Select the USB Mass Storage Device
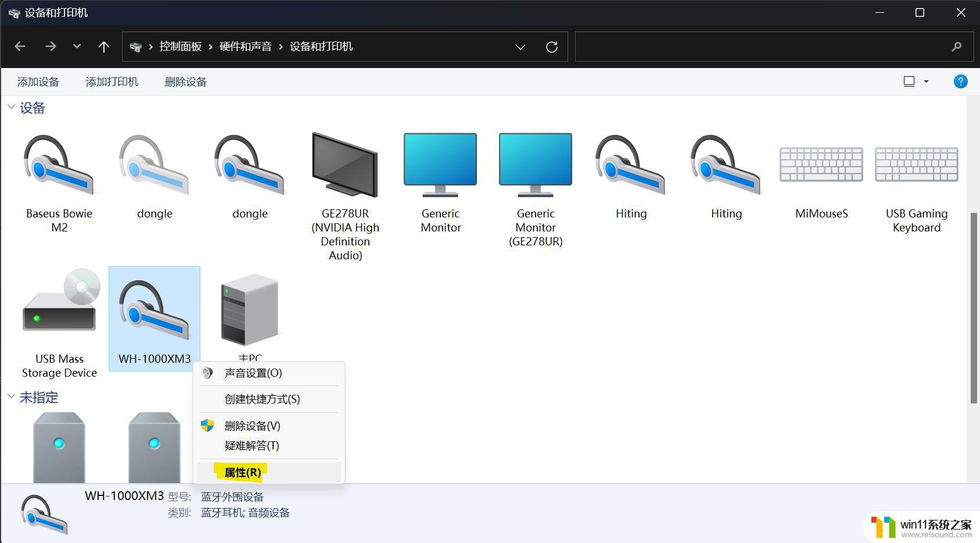This screenshot has height=543, width=980. click(x=59, y=324)
